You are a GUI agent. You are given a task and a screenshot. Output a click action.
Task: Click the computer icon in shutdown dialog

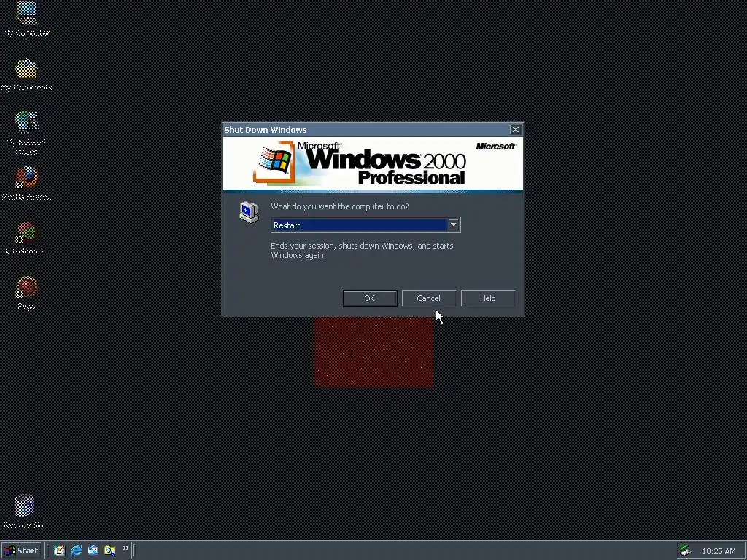point(249,212)
